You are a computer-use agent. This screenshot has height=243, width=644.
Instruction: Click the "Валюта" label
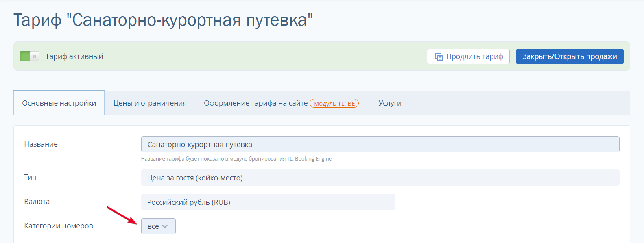37,202
